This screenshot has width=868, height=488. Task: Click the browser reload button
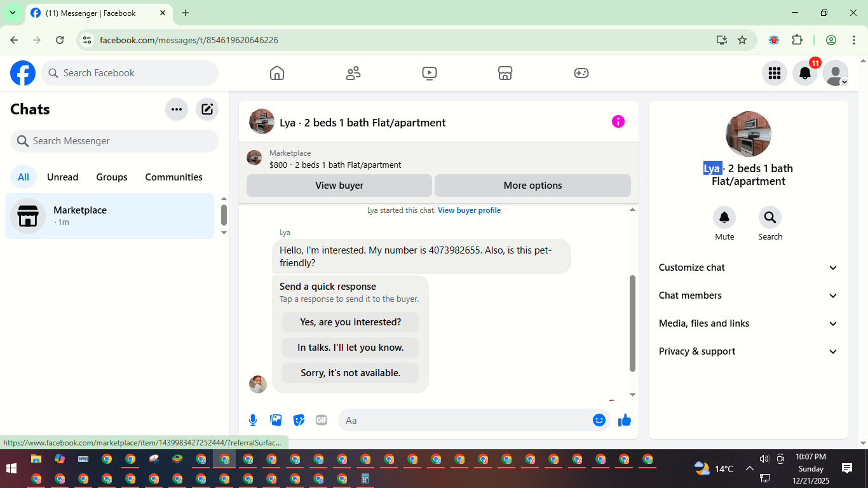click(60, 40)
